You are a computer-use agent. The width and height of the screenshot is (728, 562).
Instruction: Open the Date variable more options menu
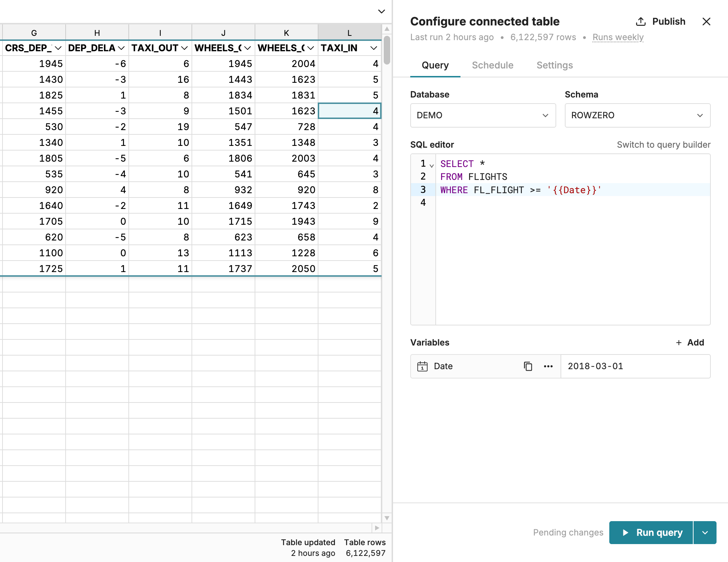tap(548, 366)
